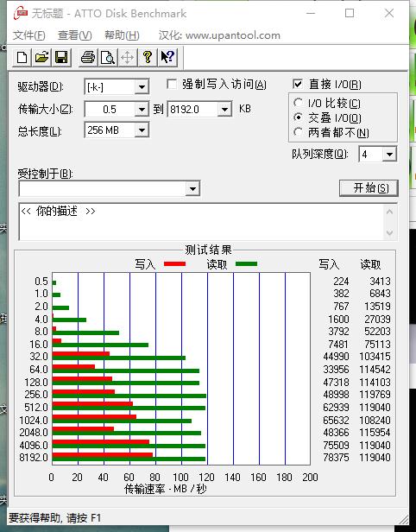Click the 64.0 row read value 114542
This screenshot has width=416, height=532.
click(375, 370)
